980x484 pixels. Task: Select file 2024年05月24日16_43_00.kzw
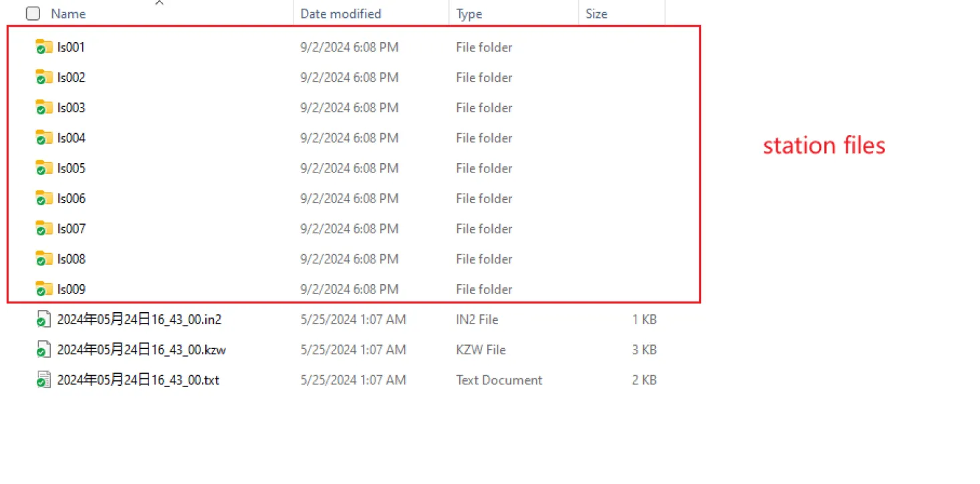[142, 350]
